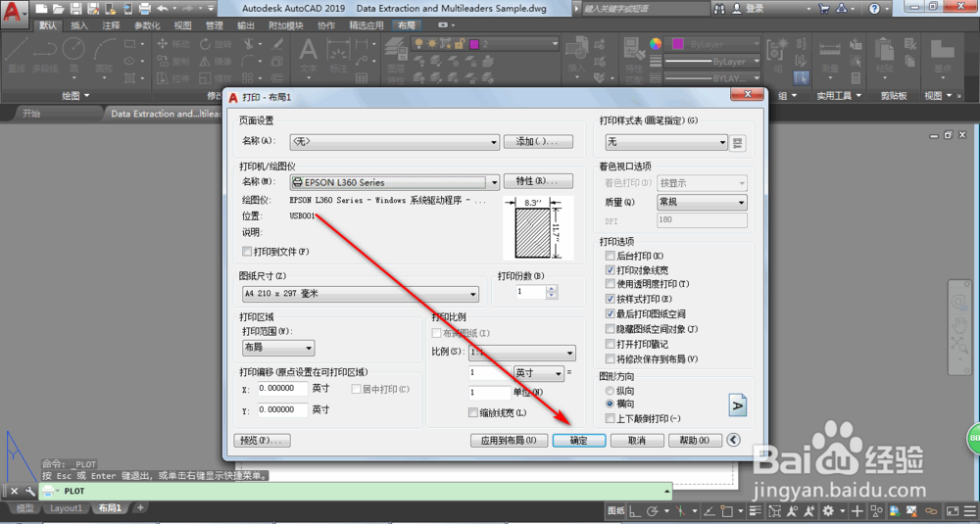Image resolution: width=980 pixels, height=524 pixels.
Task: Click the Plot printer quick-access icon
Action: 144,9
